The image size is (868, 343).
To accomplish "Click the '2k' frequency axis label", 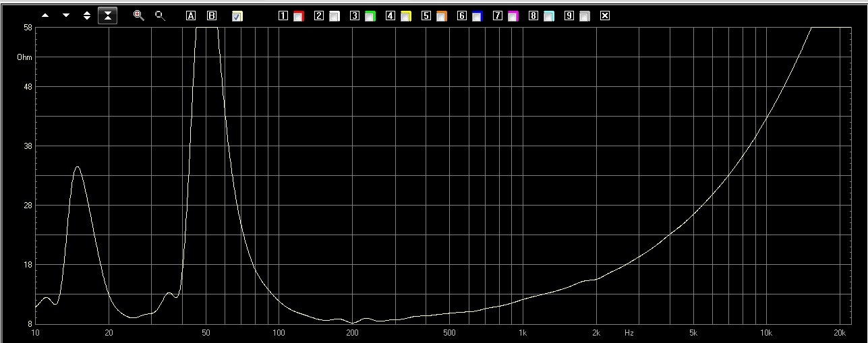I will pos(596,333).
